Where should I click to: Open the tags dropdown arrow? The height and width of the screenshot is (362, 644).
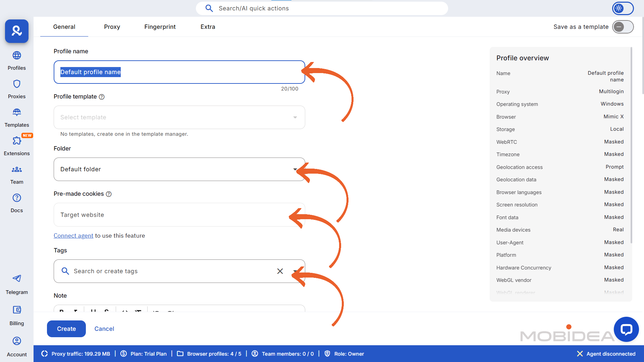[x=295, y=271]
